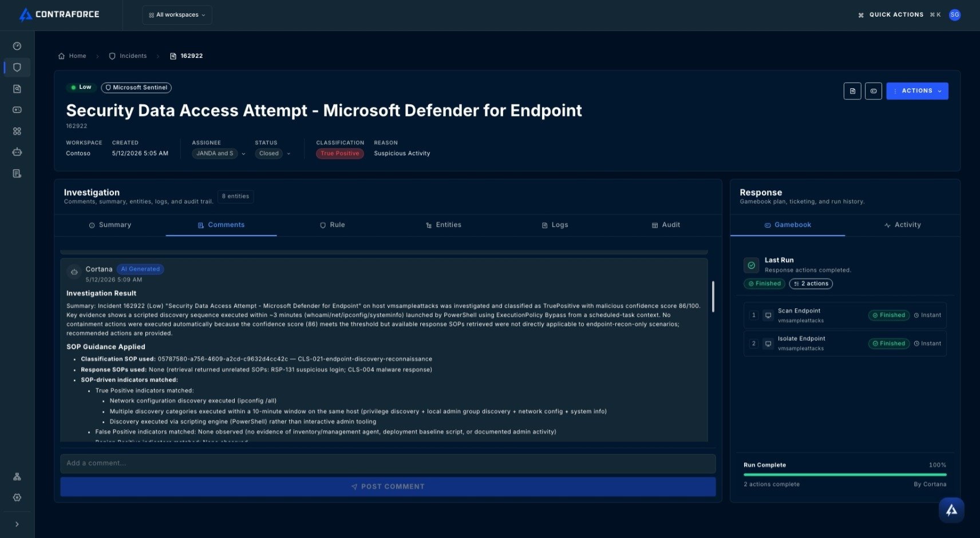Open the gamebook controller icon in sidebar
980x538 pixels.
click(17, 110)
